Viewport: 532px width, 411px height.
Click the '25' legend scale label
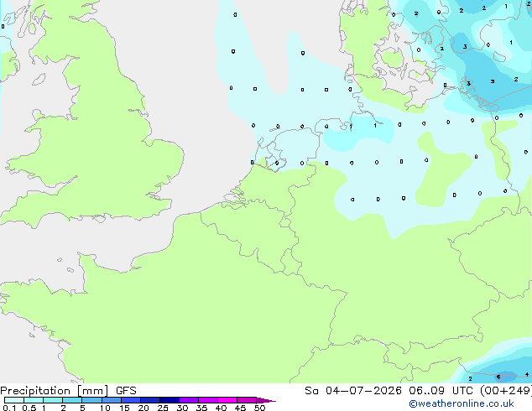163,408
